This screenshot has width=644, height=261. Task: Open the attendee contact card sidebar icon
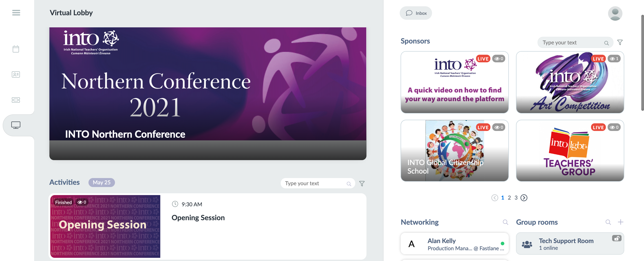(16, 74)
